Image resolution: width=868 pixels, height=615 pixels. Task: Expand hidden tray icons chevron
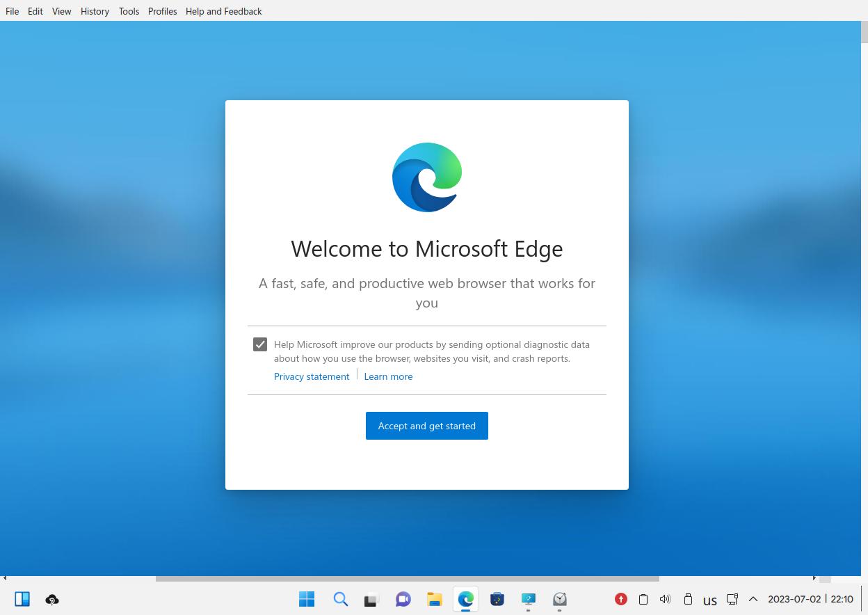[x=753, y=599]
